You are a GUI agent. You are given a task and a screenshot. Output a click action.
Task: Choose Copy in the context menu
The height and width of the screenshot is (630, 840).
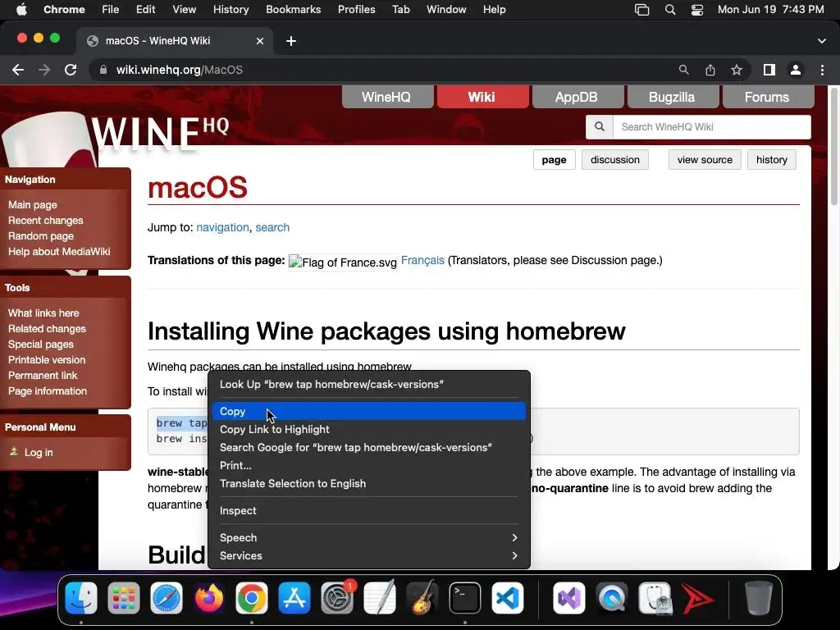point(368,412)
